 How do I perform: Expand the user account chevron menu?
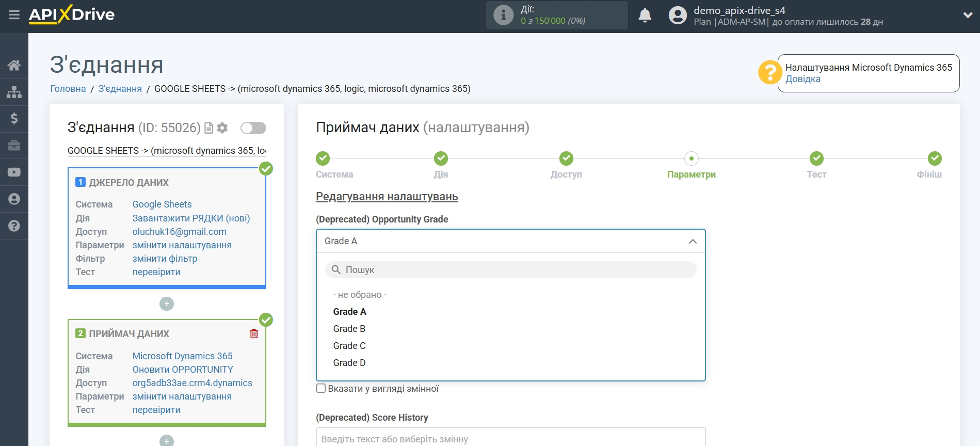tap(968, 15)
